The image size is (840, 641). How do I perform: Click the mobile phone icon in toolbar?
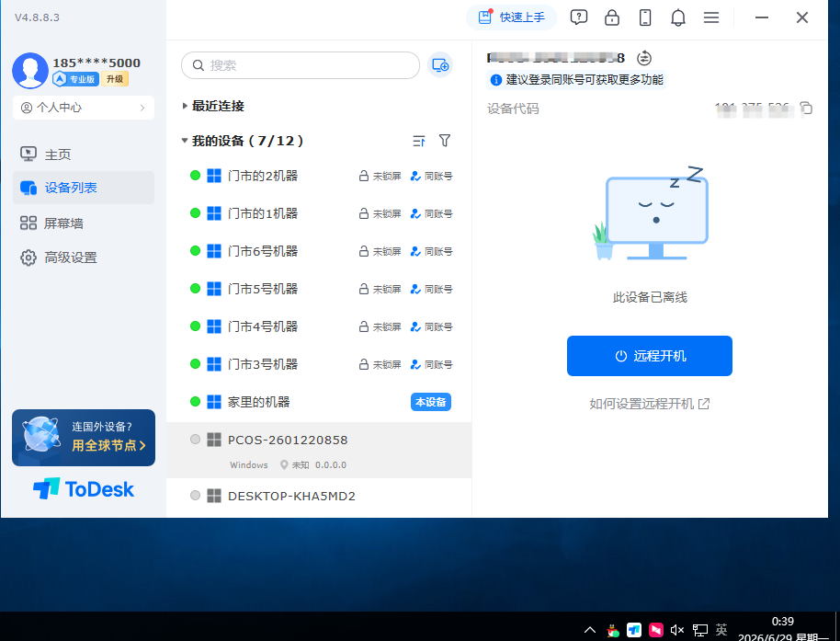click(645, 17)
